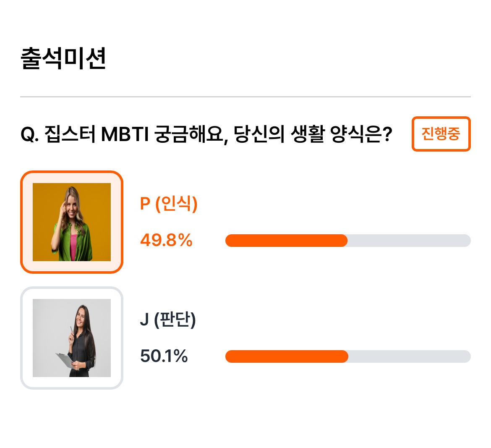Click the clipboard held in J photo

pyautogui.click(x=65, y=360)
